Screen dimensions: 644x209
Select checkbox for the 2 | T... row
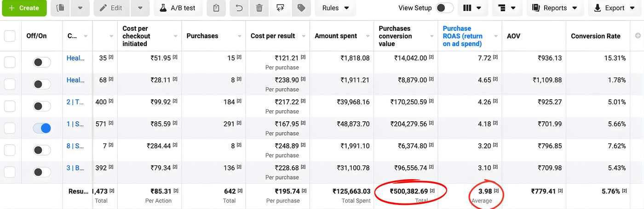click(x=10, y=106)
